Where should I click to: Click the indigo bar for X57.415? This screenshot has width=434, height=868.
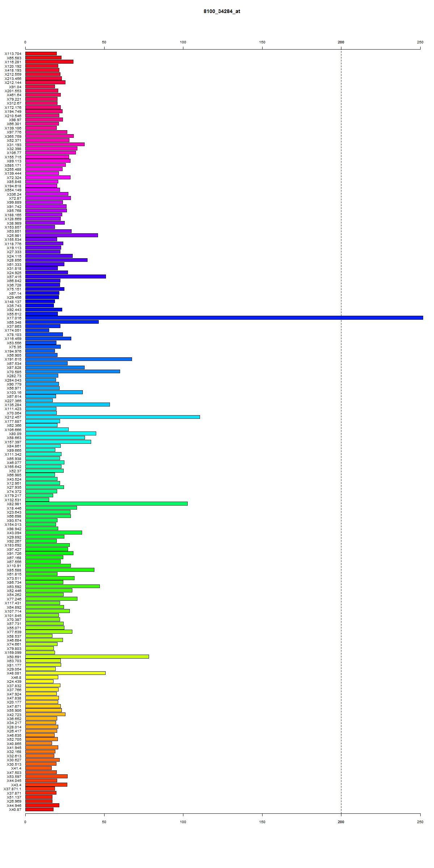[x=65, y=277]
